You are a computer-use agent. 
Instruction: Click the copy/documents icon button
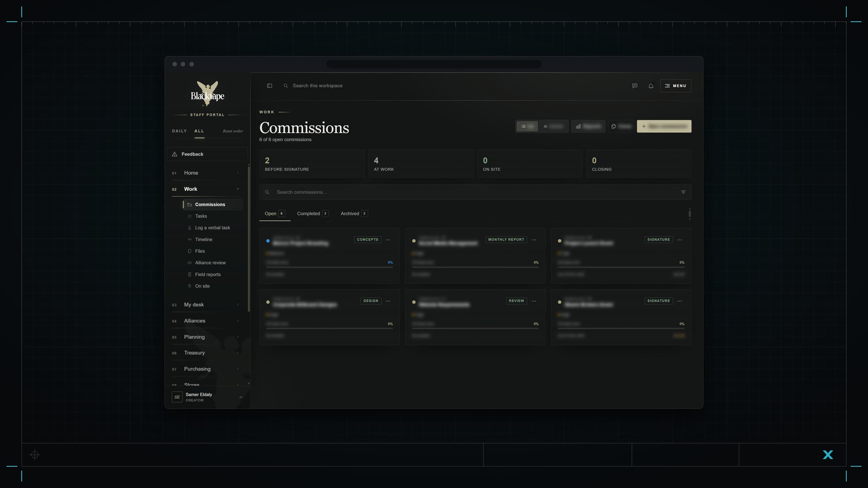point(621,126)
